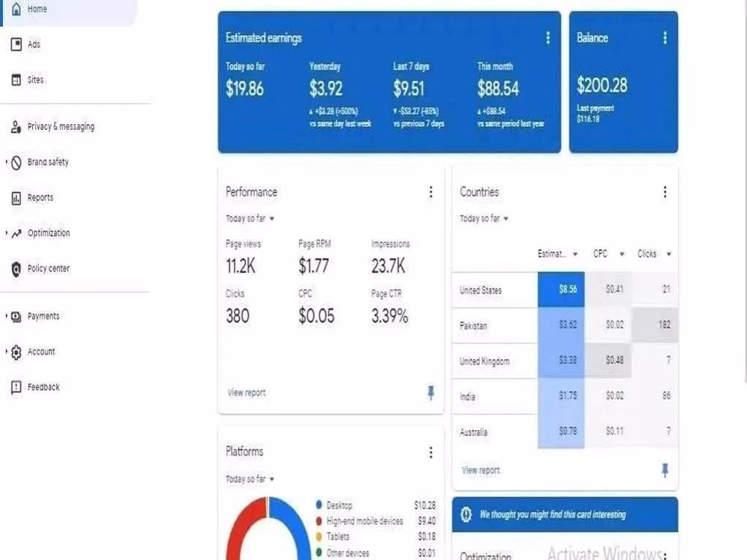Select the Brand safety shield icon
Screen dimensions: 747x560
[16, 162]
